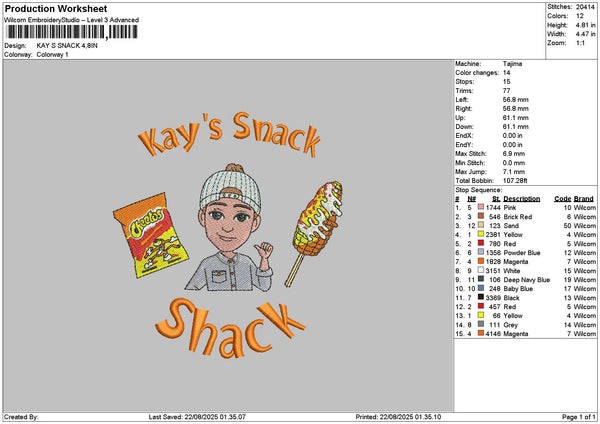
Task: Click the Stitches value 20414
Action: tap(585, 7)
